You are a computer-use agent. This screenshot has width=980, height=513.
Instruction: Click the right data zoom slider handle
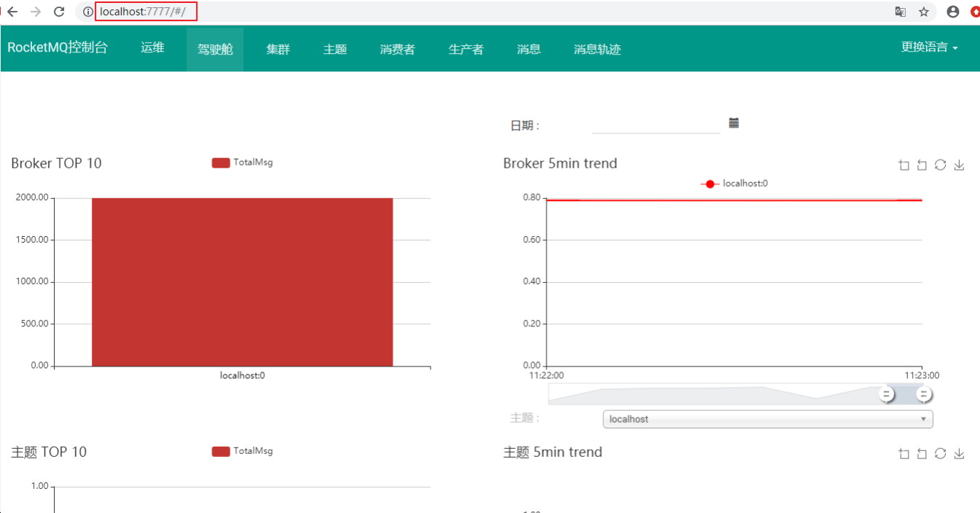click(x=924, y=394)
